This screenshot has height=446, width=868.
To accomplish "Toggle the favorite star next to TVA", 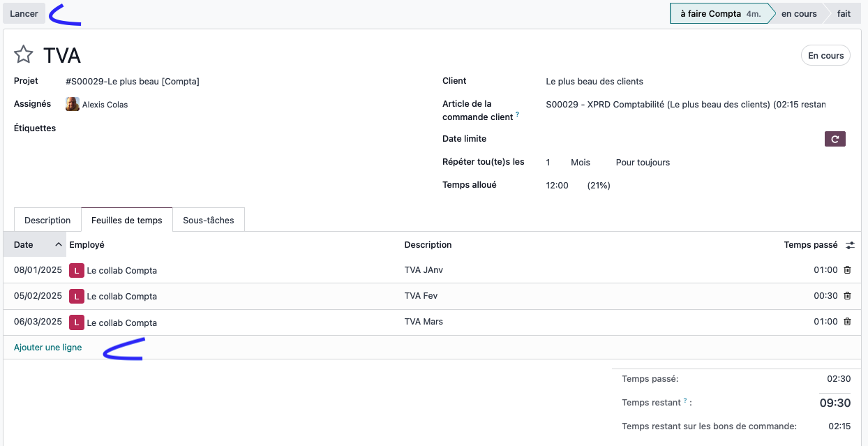I will pos(24,55).
